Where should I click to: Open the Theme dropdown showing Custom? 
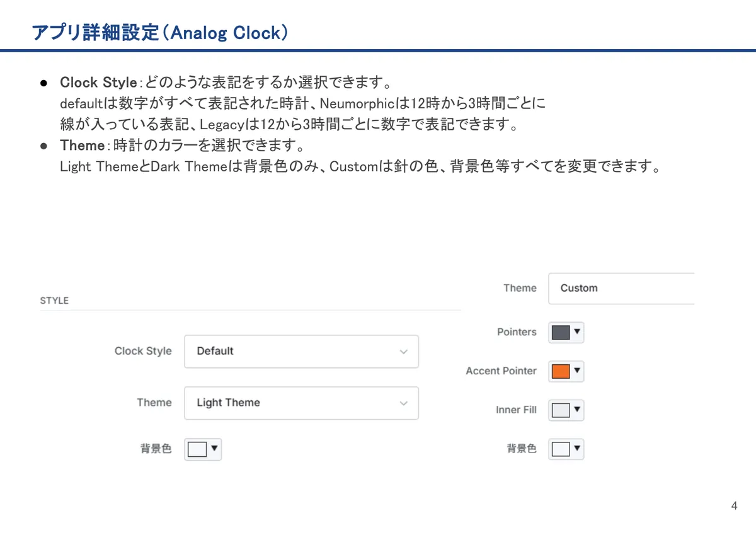(621, 288)
